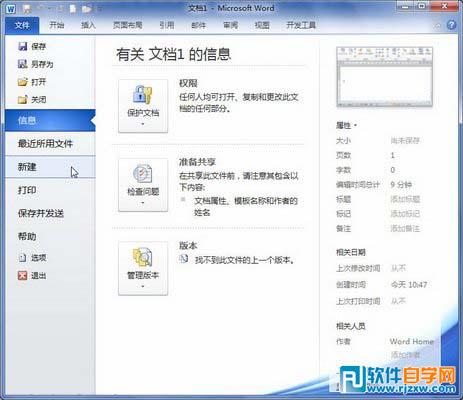Switch to the 审阅 (Review) tab

point(230,25)
